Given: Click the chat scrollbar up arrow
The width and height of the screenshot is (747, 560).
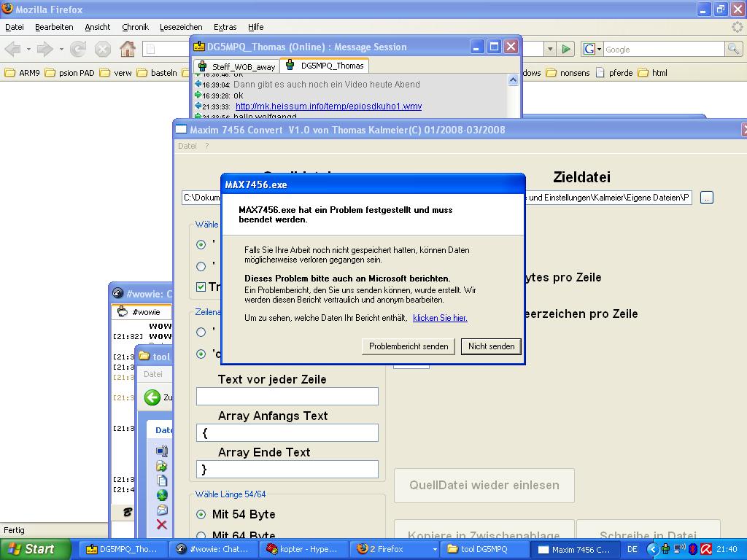Looking at the screenshot, I should click(513, 80).
